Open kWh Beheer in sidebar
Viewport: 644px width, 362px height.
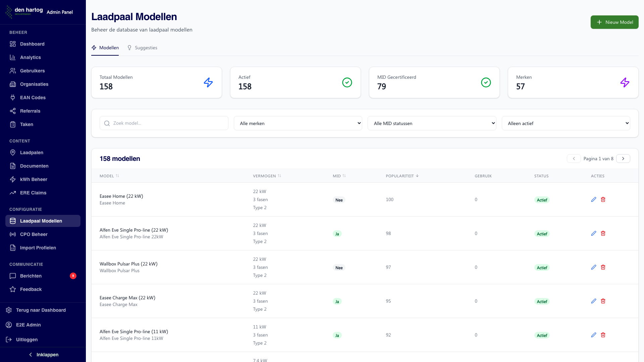click(34, 179)
